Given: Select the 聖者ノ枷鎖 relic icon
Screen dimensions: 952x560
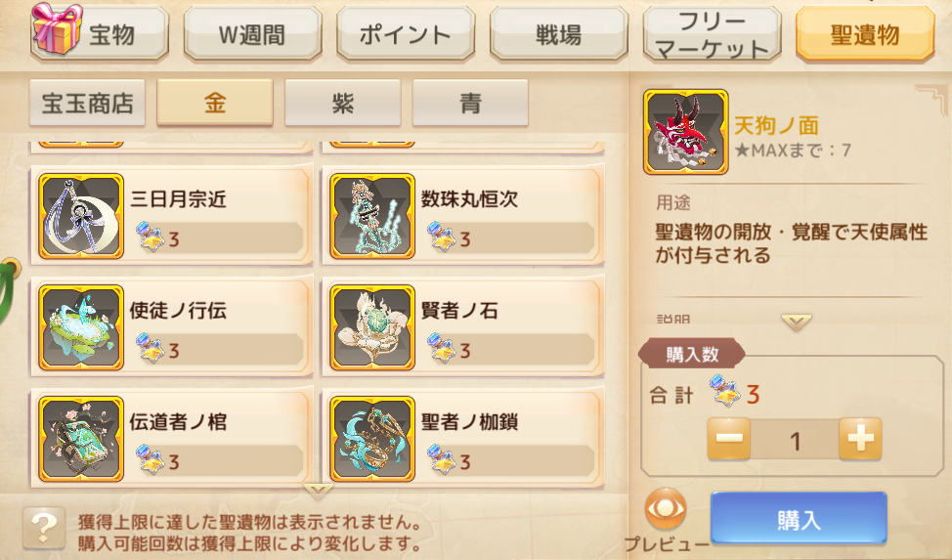Looking at the screenshot, I should pyautogui.click(x=372, y=439).
